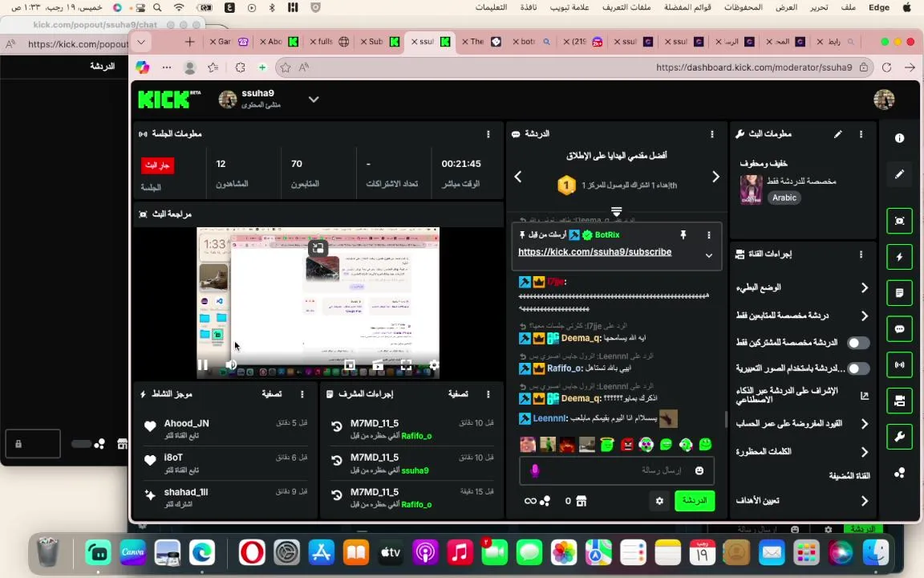
Task: Open three-dot menu of معلومات البث panel
Action: 861,134
